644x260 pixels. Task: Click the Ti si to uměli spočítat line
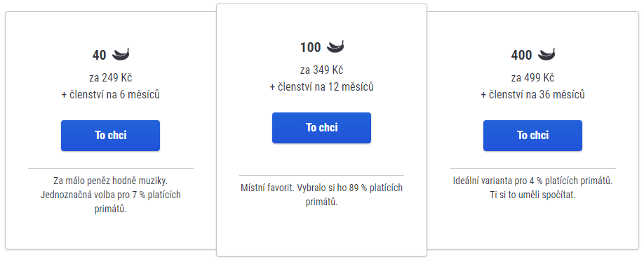(532, 195)
